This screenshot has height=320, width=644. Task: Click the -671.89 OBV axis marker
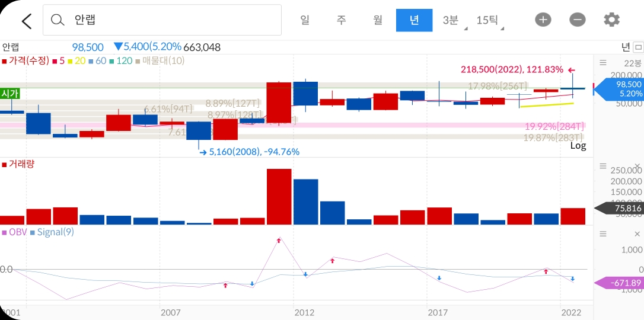pyautogui.click(x=619, y=283)
